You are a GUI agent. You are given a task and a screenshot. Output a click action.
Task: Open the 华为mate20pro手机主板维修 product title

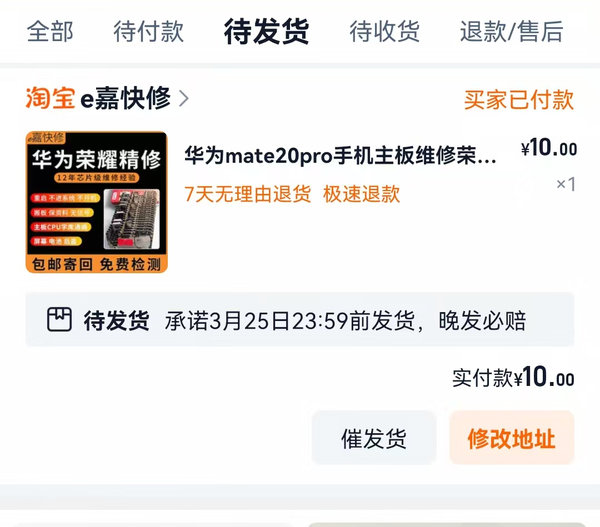point(341,156)
